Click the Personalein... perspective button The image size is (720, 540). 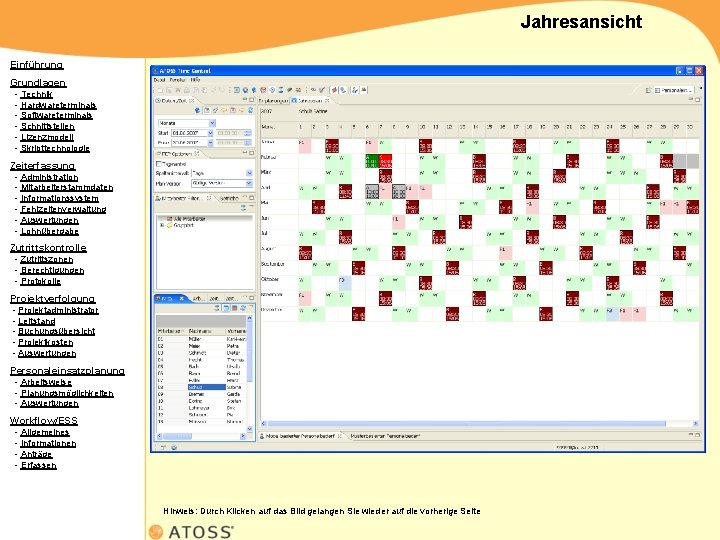pos(673,90)
